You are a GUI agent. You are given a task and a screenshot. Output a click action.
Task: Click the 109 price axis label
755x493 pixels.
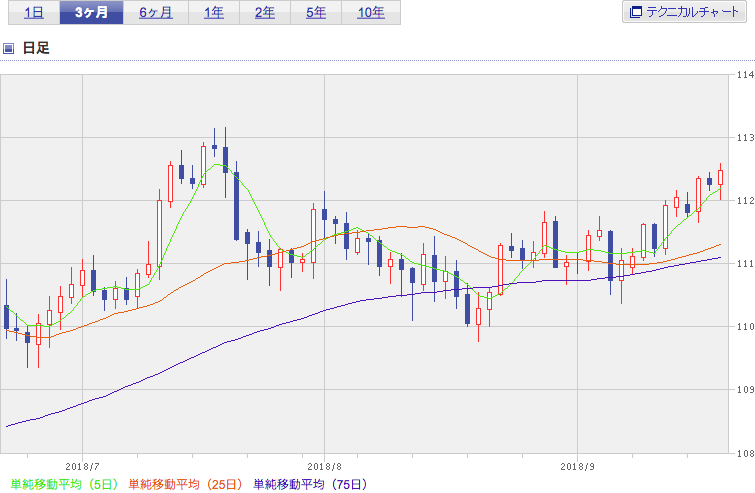click(745, 389)
